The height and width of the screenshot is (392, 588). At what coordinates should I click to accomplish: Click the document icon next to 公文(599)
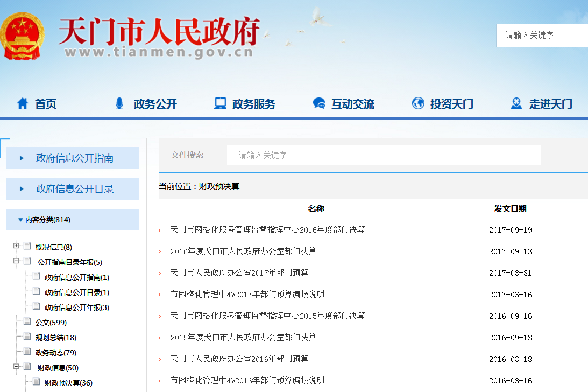click(27, 322)
